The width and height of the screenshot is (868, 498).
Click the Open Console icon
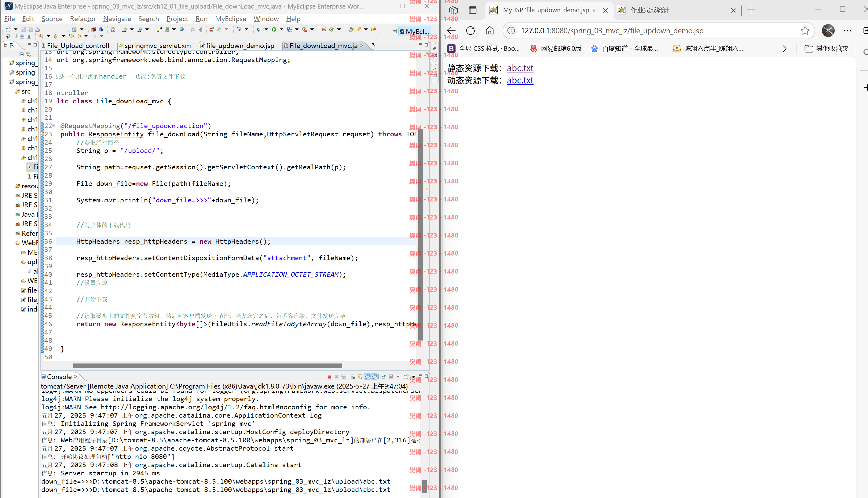(406, 377)
